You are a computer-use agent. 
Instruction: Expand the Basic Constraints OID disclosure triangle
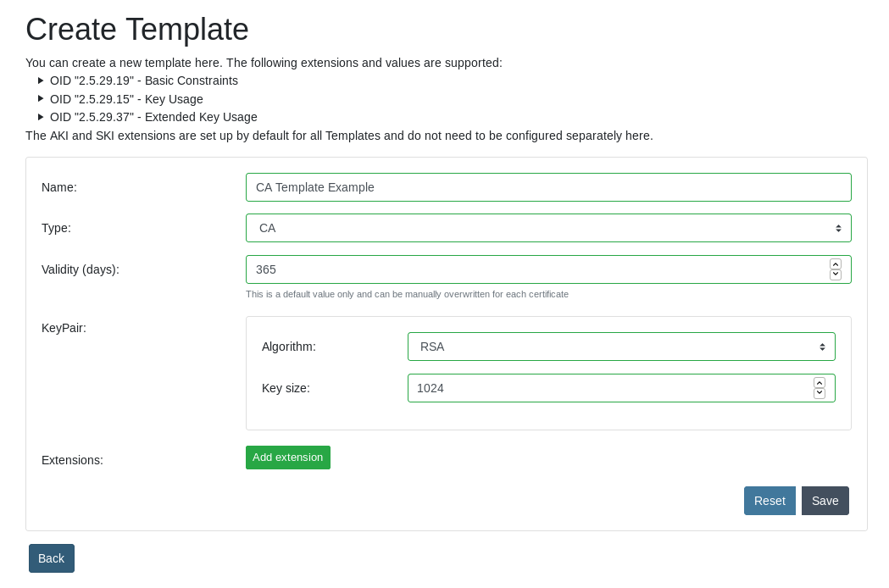[41, 80]
